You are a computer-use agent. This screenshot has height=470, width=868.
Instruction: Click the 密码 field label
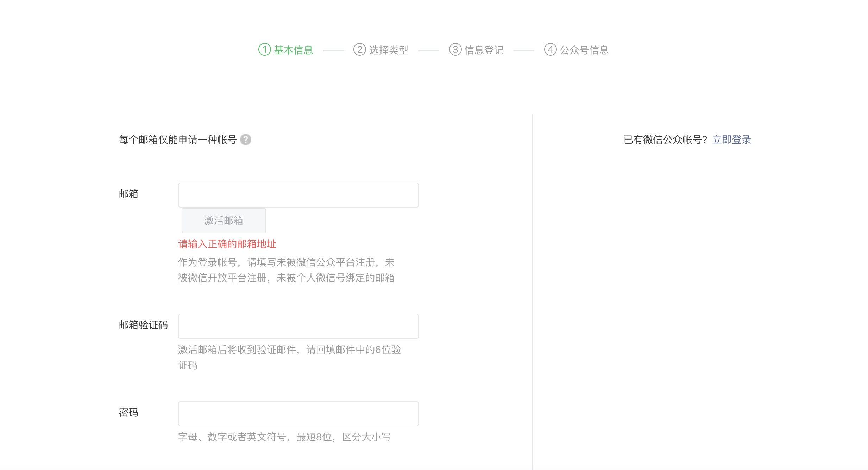click(x=128, y=412)
